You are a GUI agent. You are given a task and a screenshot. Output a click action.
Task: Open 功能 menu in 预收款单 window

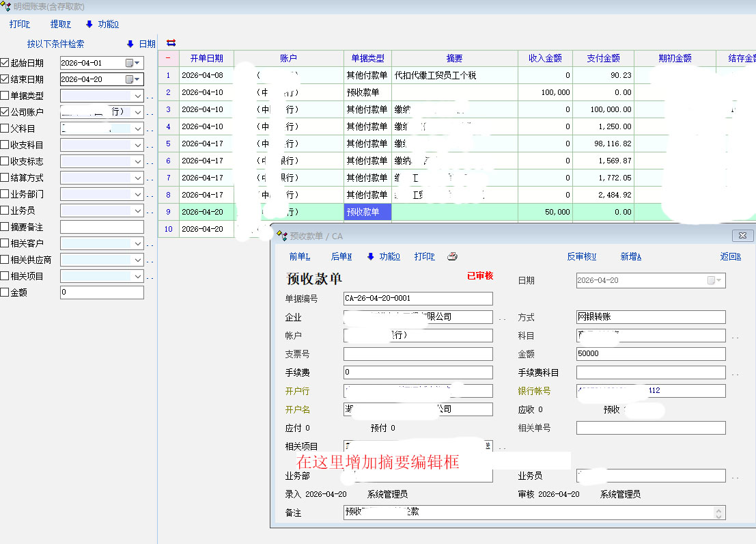384,257
